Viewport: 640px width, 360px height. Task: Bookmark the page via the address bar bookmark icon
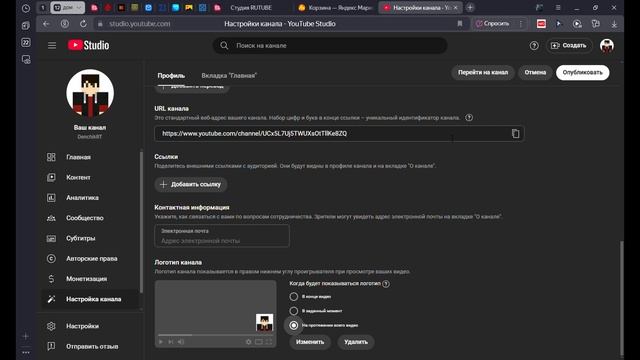pyautogui.click(x=460, y=24)
